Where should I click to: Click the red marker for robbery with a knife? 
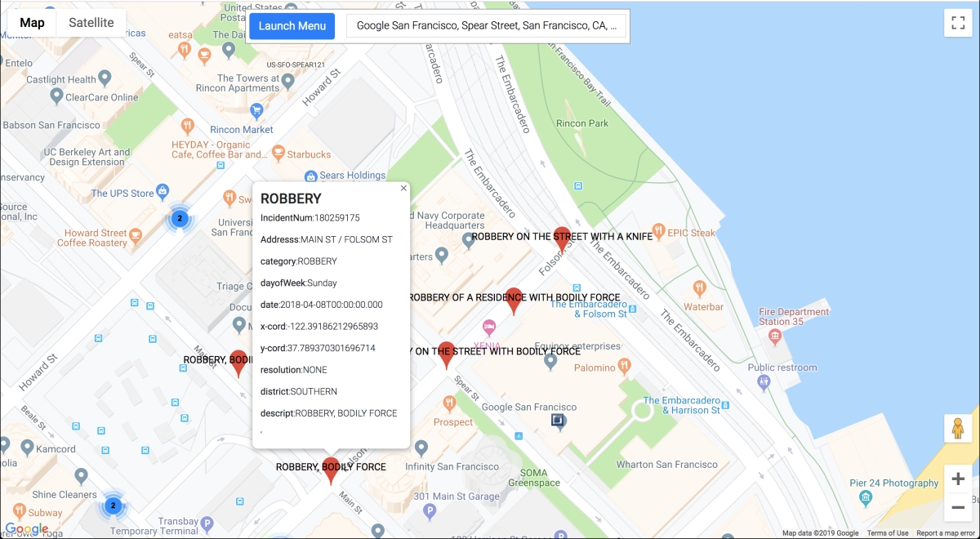coord(562,240)
